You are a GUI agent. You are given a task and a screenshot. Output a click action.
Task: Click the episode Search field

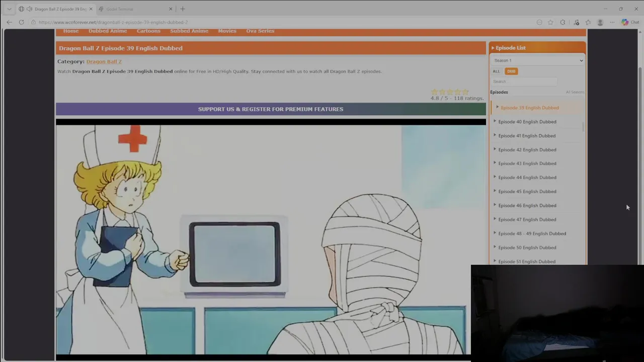[524, 81]
